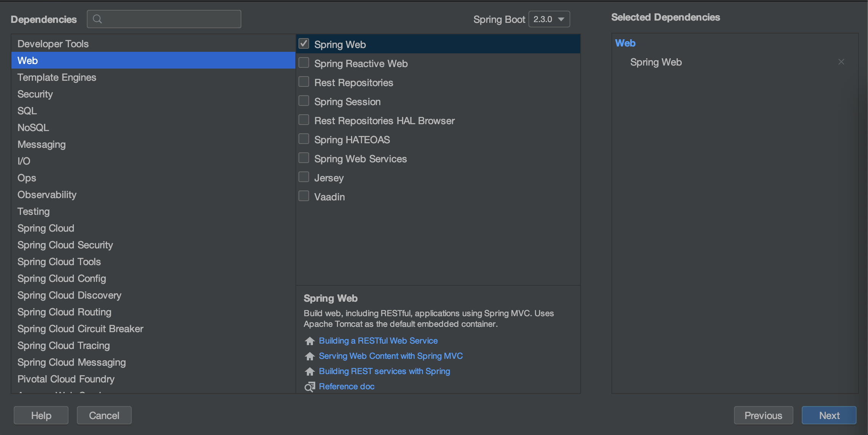Click the Help button

(41, 415)
